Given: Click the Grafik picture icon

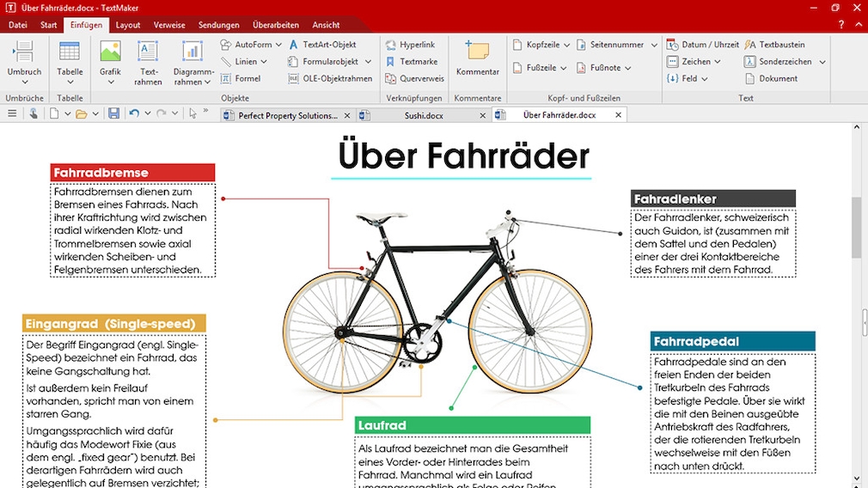Looking at the screenshot, I should [110, 52].
